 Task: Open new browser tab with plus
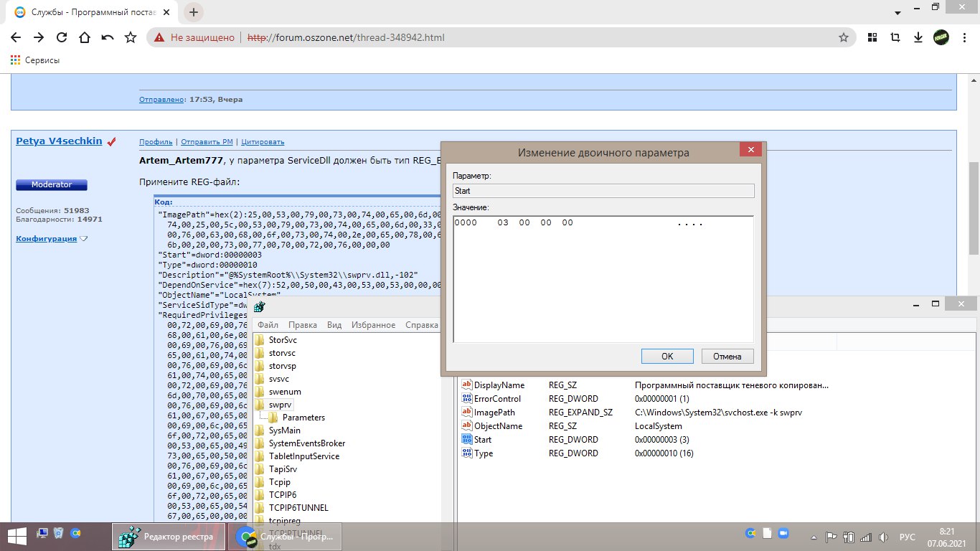point(194,12)
